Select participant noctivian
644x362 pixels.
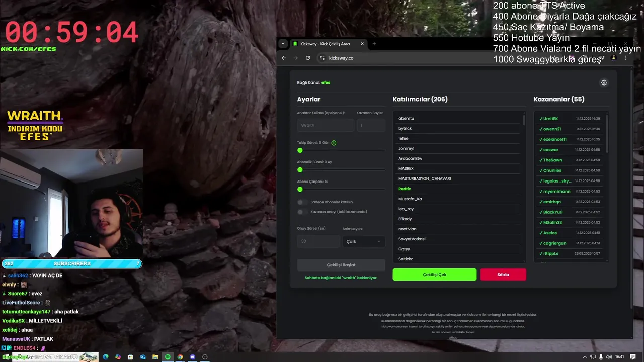click(x=457, y=229)
